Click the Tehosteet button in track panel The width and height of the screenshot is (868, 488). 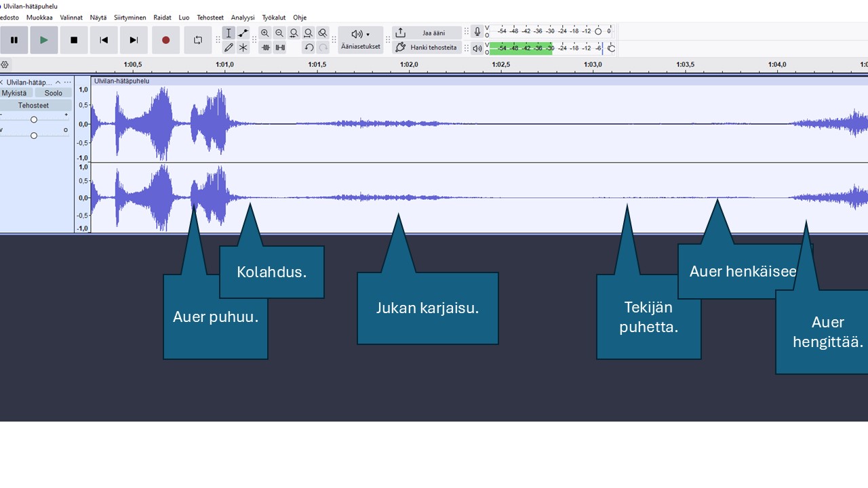point(34,105)
